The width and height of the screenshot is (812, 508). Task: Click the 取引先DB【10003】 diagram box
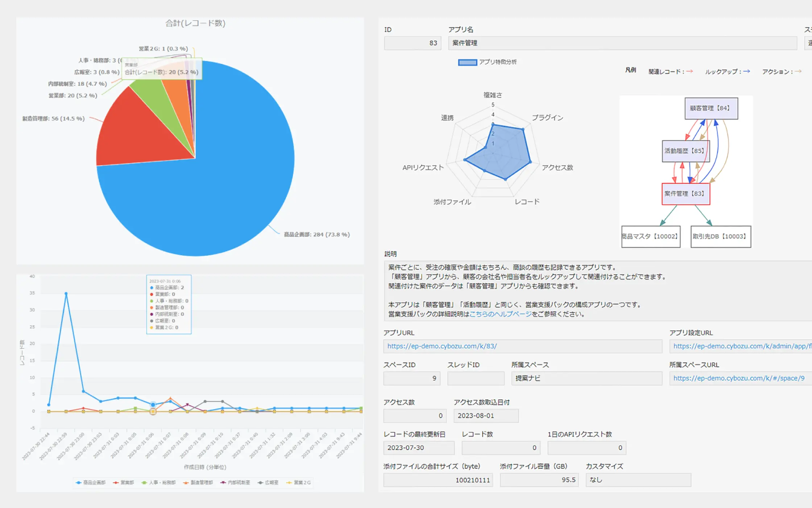[x=720, y=237]
